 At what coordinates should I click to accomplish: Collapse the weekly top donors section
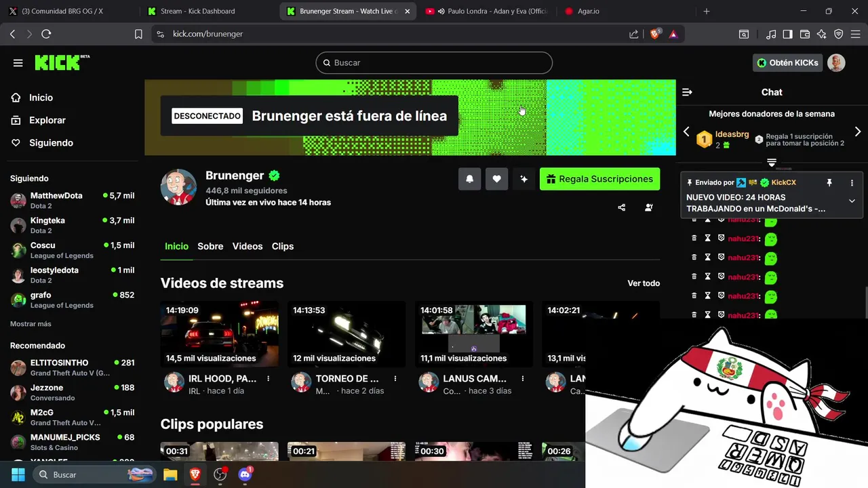coord(772,162)
